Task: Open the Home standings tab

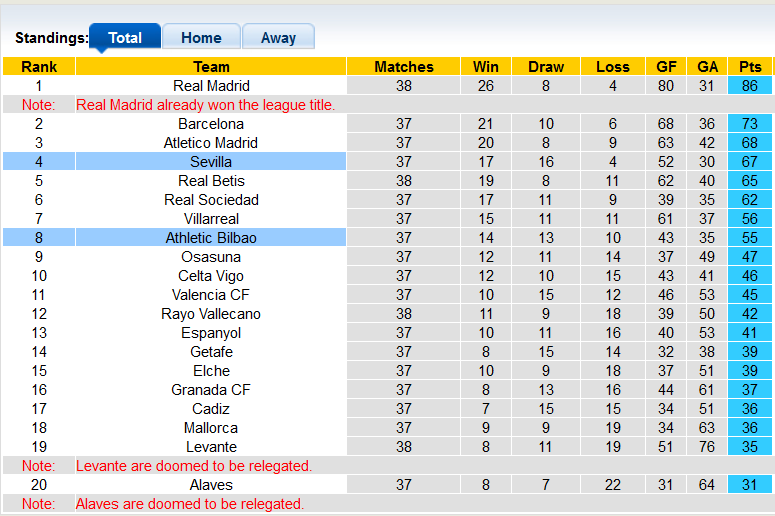Action: [x=201, y=37]
